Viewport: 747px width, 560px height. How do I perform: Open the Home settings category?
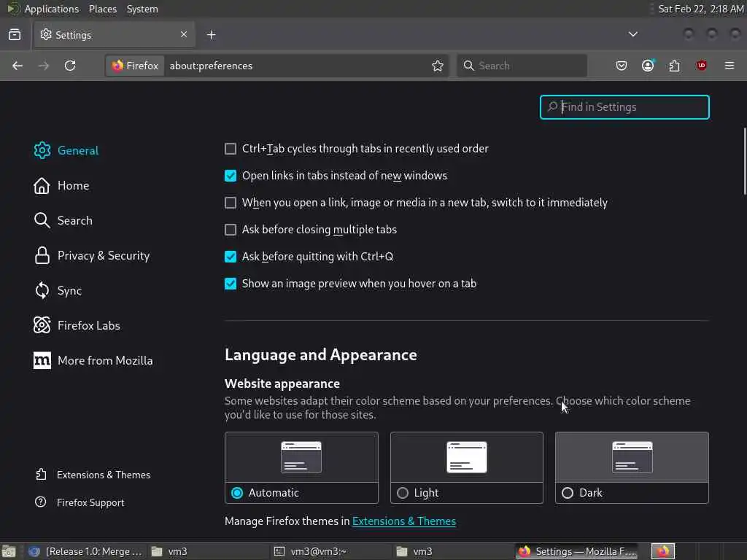(x=74, y=186)
